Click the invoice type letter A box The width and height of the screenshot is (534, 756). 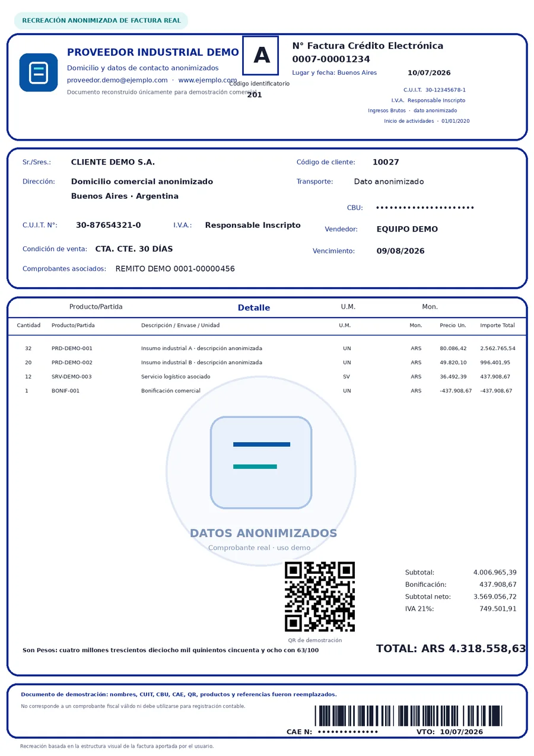260,55
